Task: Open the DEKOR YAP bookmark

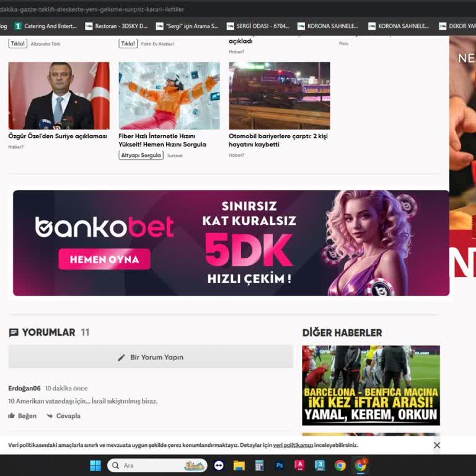Action: click(x=457, y=26)
